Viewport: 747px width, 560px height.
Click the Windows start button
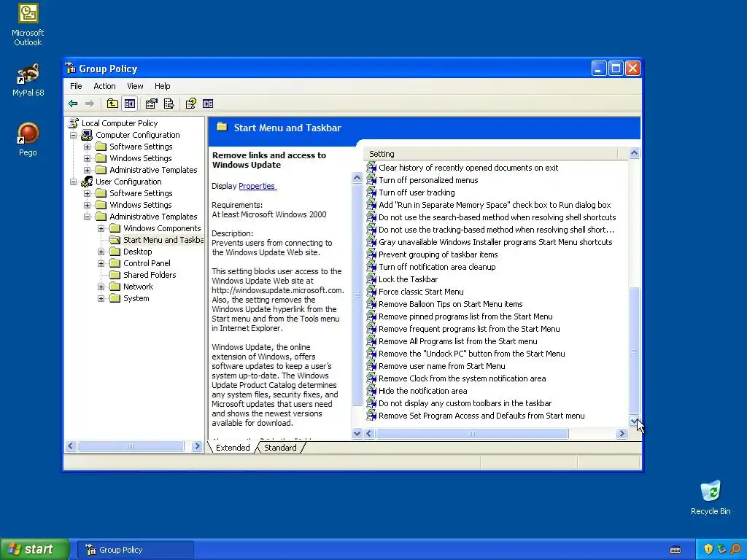(35, 549)
